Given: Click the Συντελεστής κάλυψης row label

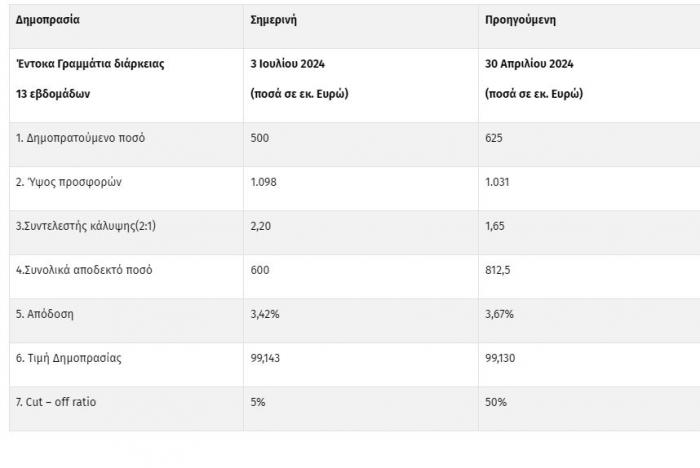Looking at the screenshot, I should (x=85, y=226).
